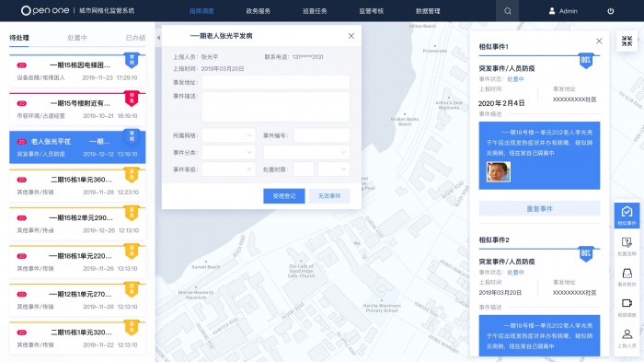Select the 一期15号楼附近有 event card

click(77, 109)
